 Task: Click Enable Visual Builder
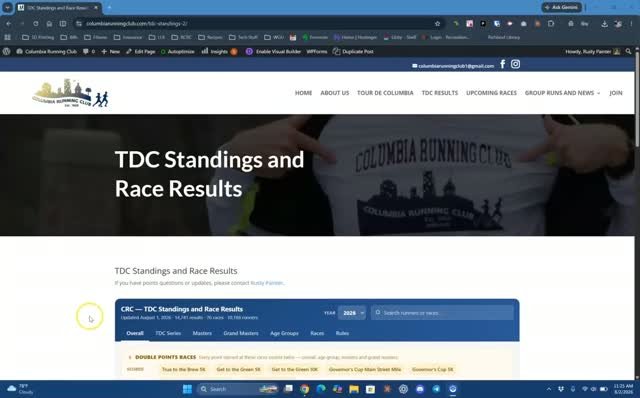coord(273,51)
